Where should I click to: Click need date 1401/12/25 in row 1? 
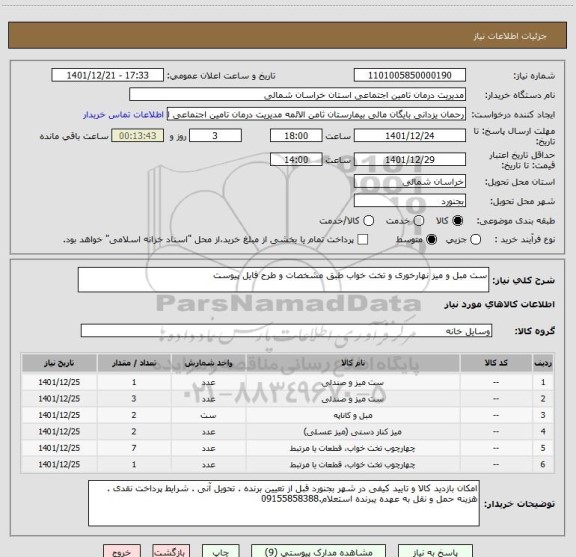[59, 382]
